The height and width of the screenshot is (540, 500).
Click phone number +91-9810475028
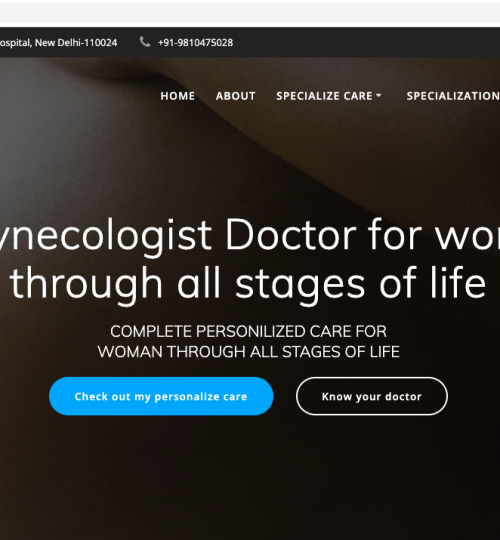[x=195, y=43]
